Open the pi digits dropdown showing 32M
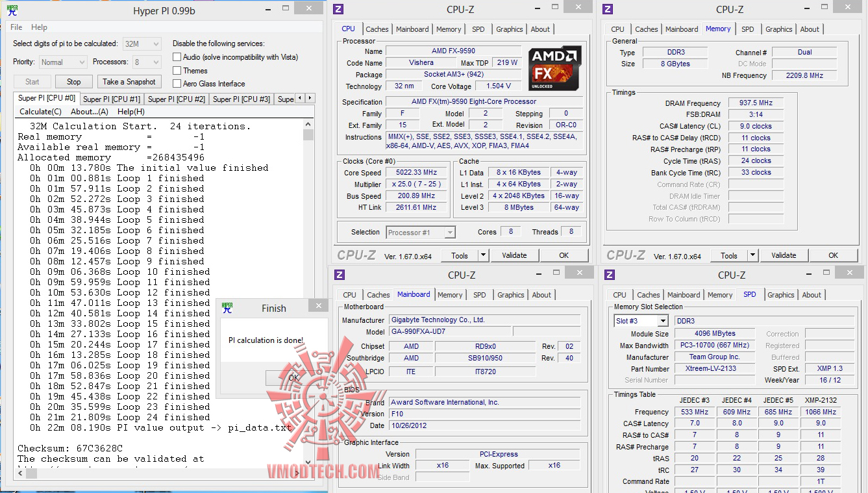The image size is (868, 493). pyautogui.click(x=142, y=44)
